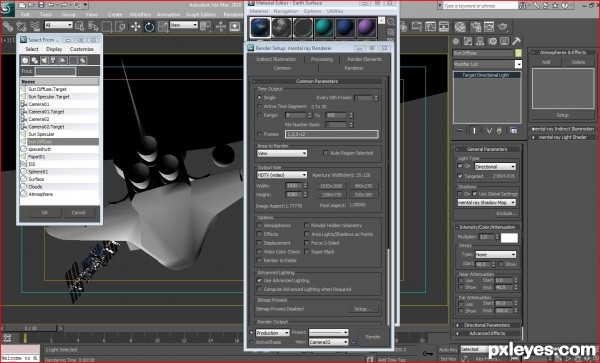Open the Motion command panel tab
This screenshot has height=363, width=600.
point(492,41)
